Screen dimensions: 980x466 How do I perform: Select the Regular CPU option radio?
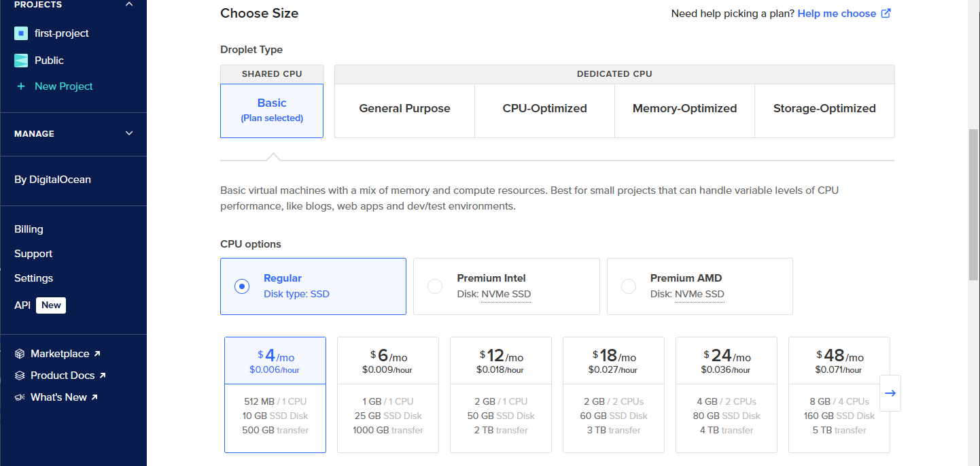coord(242,286)
